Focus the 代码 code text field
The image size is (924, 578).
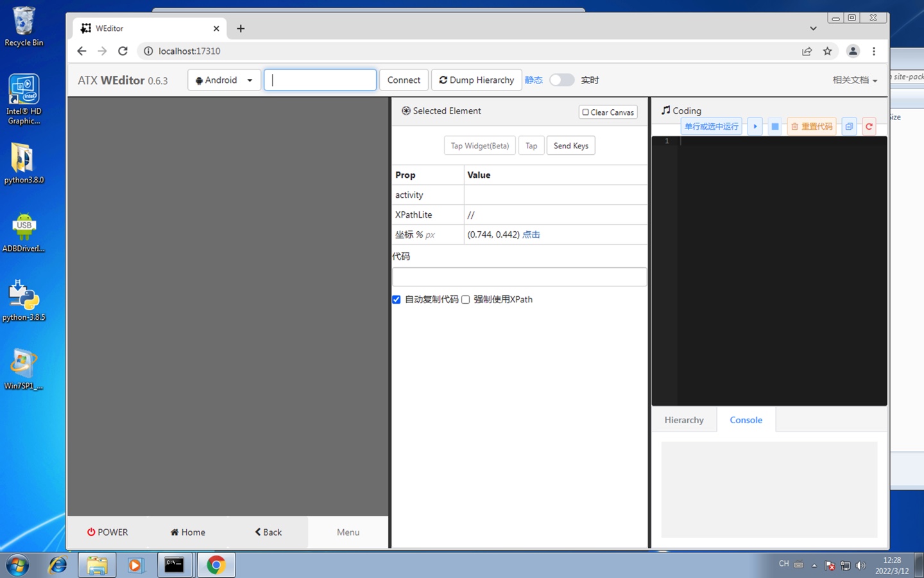(x=519, y=277)
